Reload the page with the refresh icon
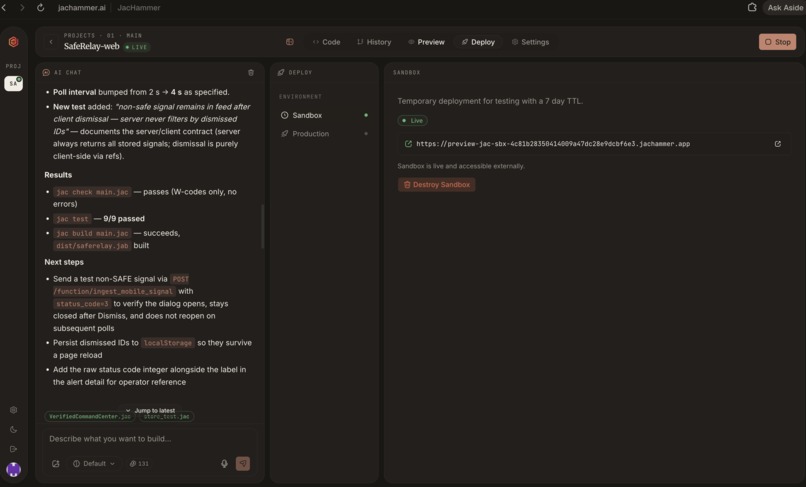The width and height of the screenshot is (806, 487). 40,8
